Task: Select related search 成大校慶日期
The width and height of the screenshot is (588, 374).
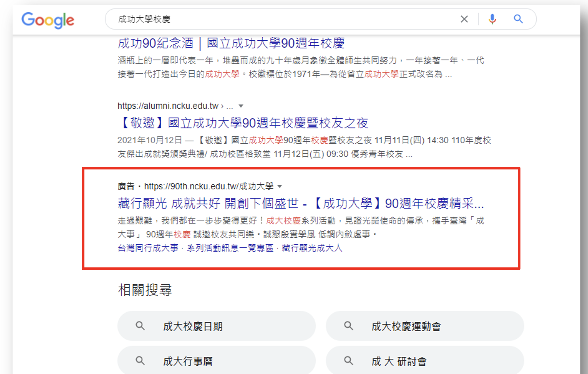Action: [x=217, y=326]
